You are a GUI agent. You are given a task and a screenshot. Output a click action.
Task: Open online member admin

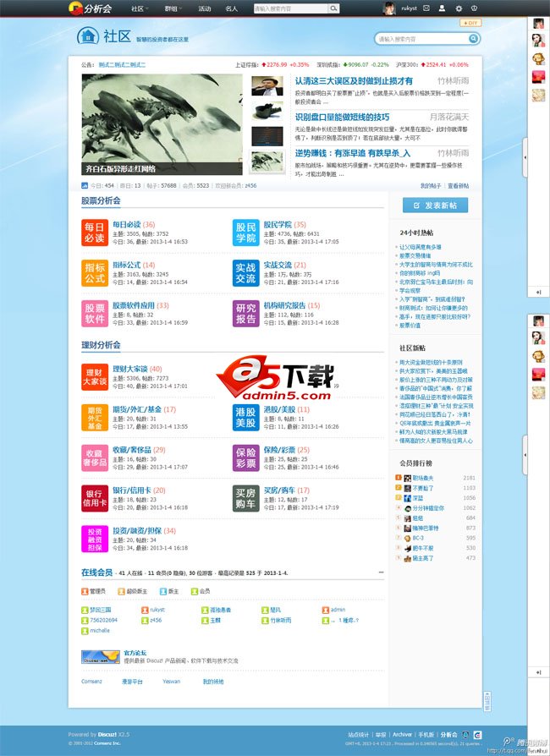tap(338, 610)
